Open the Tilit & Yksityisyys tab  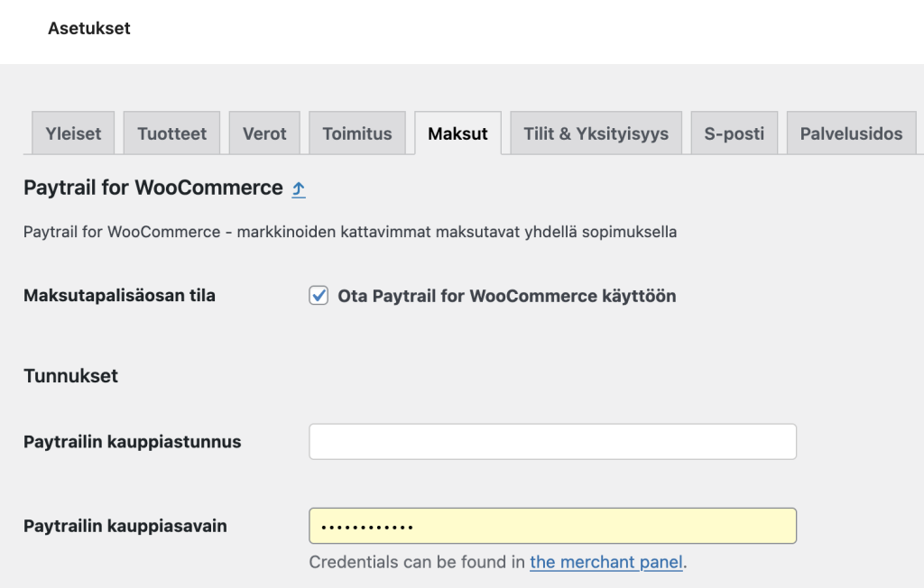pyautogui.click(x=596, y=133)
